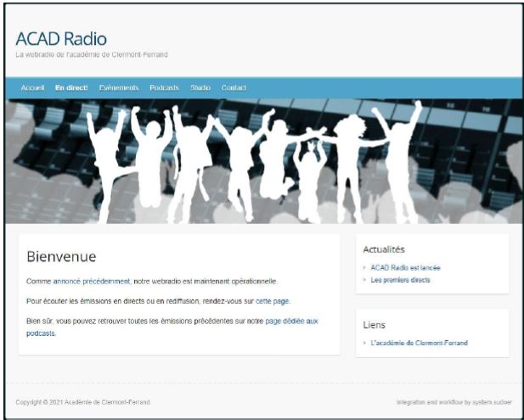The height and width of the screenshot is (420, 524).
Task: Select Evènements in the navigation bar
Action: pos(118,87)
